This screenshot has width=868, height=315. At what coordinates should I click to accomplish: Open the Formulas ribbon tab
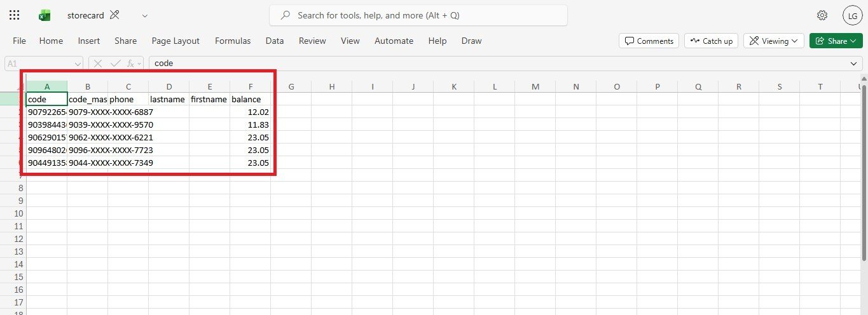pyautogui.click(x=233, y=41)
